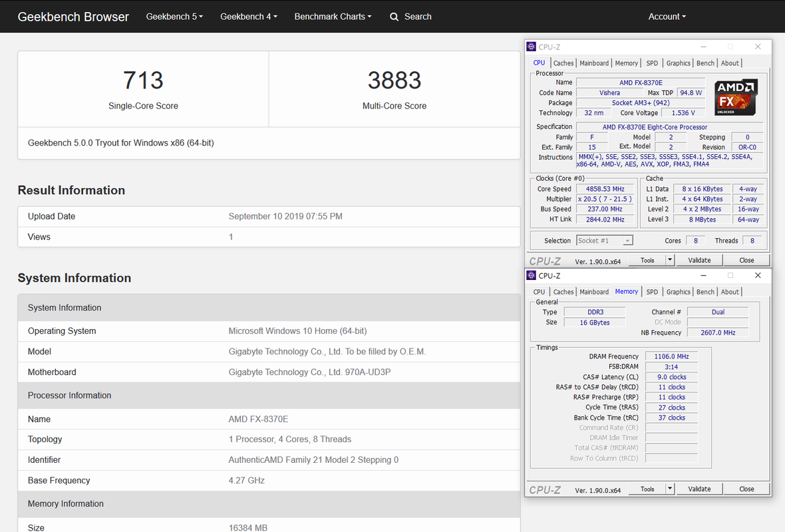Open the Account dropdown
Screen dimensions: 785x532
(667, 17)
